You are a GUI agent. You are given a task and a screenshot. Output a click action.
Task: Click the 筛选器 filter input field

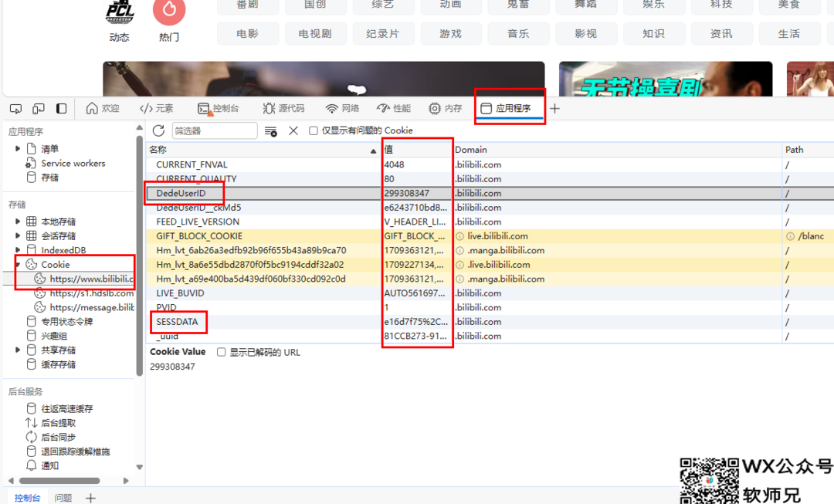coord(215,130)
